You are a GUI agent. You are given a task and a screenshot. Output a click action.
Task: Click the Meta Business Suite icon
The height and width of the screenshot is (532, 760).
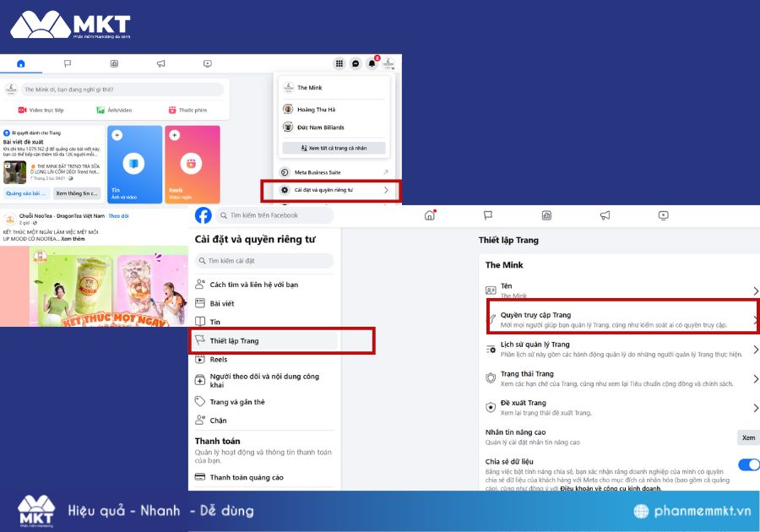tap(285, 172)
